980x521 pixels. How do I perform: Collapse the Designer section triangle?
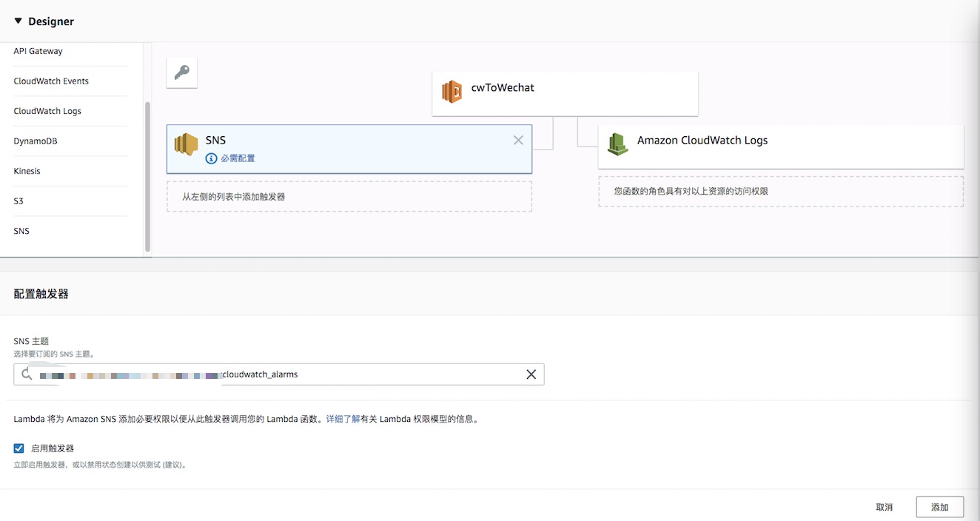click(x=19, y=21)
